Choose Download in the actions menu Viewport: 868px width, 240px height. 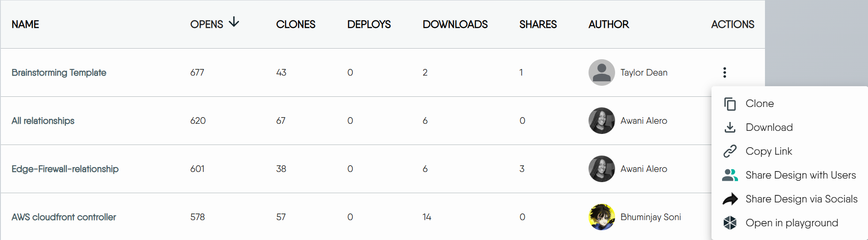[769, 127]
